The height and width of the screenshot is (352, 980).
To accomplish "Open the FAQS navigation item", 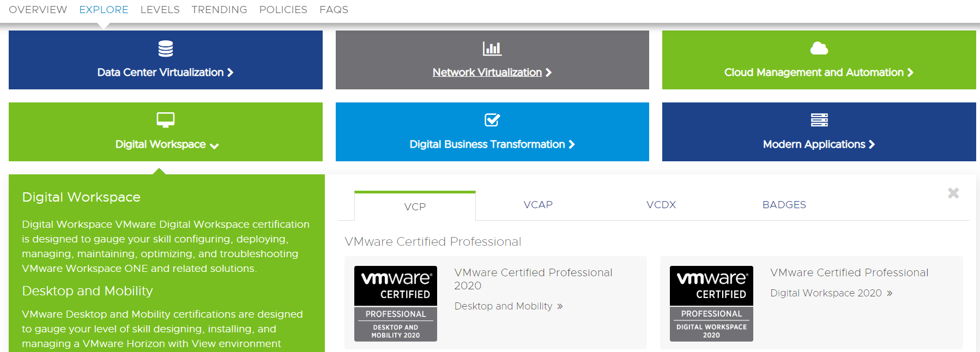I will 334,10.
